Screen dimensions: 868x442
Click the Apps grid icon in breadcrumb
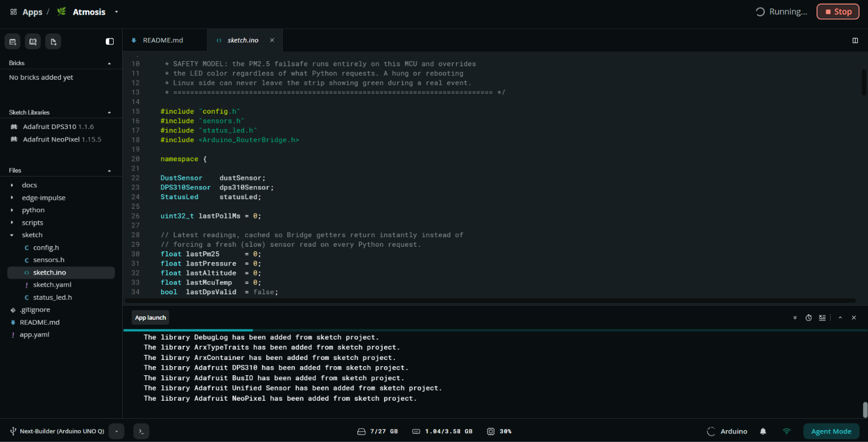pos(14,12)
